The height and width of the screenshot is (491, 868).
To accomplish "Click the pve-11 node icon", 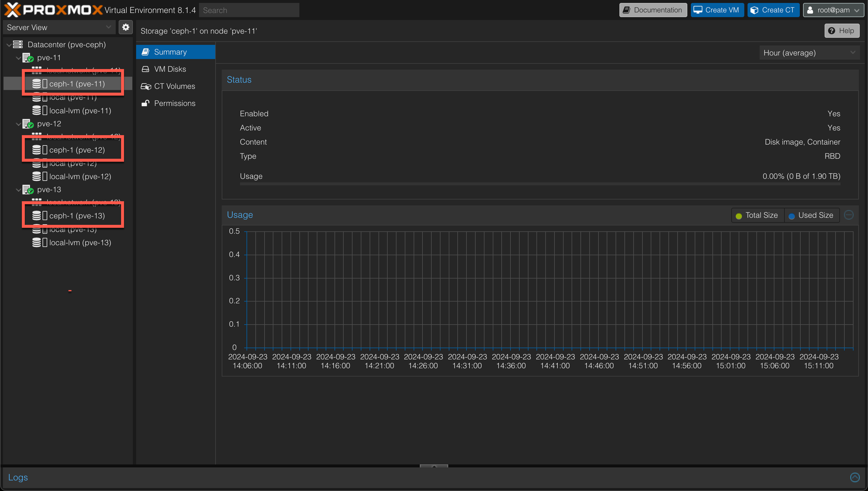I will click(x=28, y=58).
